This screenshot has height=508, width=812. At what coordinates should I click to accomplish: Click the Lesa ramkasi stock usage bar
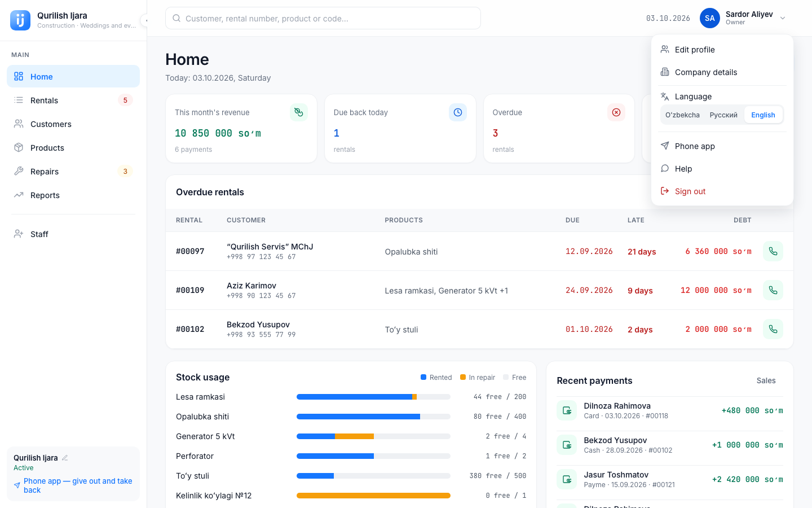[373, 397]
